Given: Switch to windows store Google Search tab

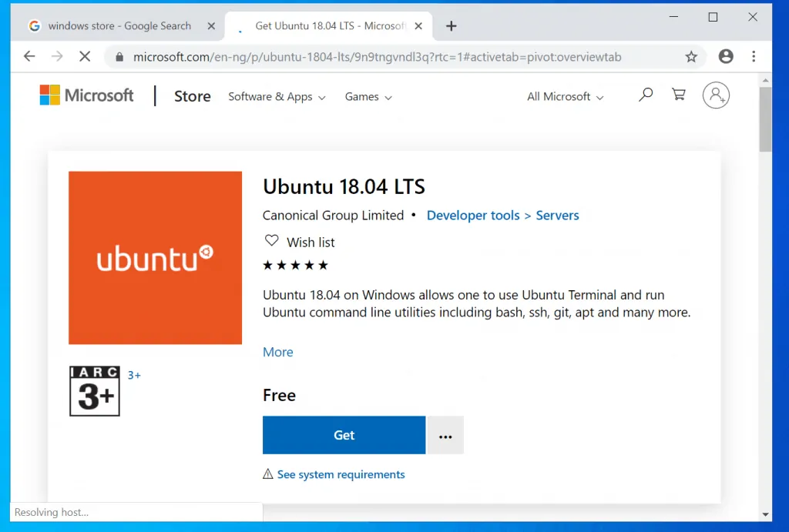Looking at the screenshot, I should [119, 26].
